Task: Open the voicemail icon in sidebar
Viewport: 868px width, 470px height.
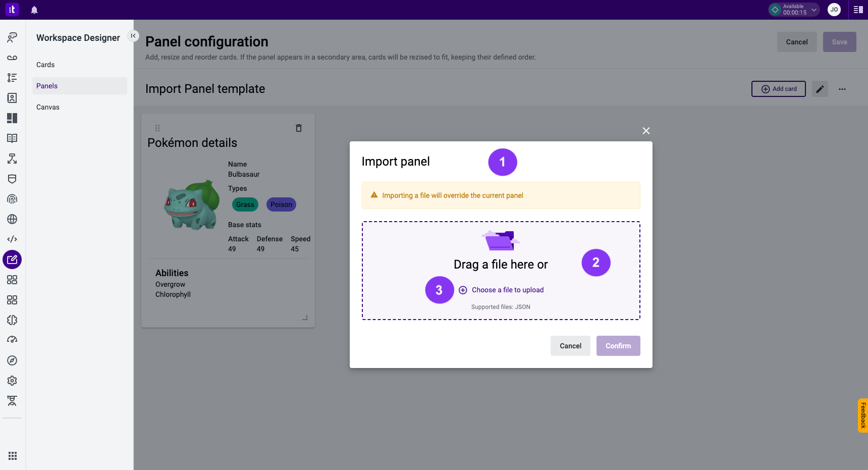Action: pyautogui.click(x=12, y=58)
